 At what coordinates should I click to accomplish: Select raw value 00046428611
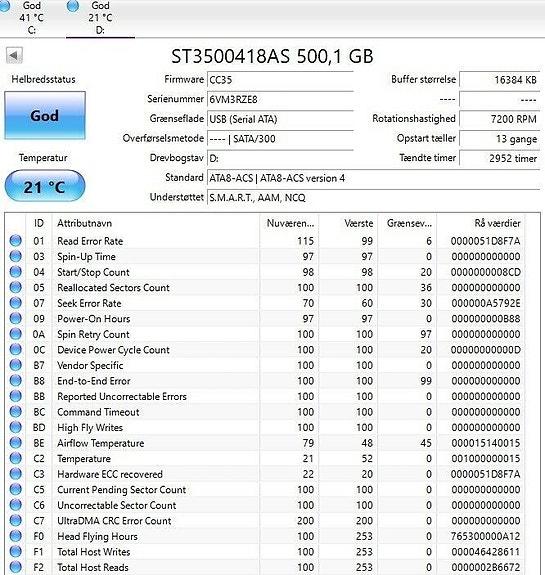click(x=486, y=552)
